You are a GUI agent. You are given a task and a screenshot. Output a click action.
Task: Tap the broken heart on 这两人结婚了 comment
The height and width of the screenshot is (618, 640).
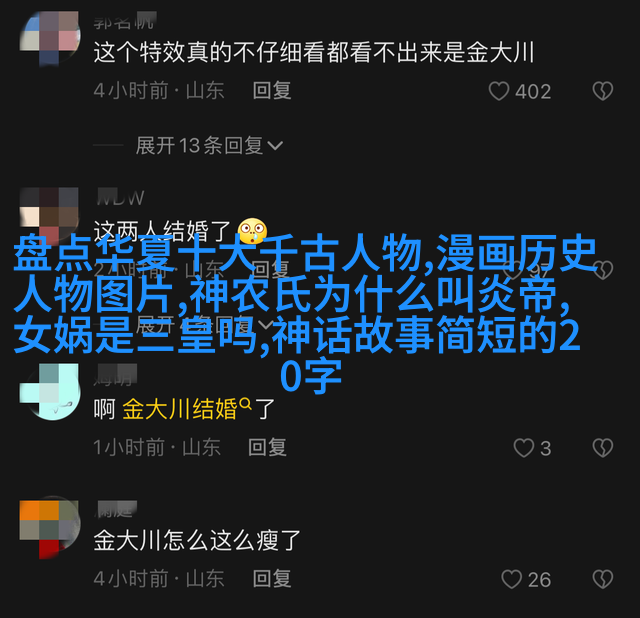click(x=603, y=270)
